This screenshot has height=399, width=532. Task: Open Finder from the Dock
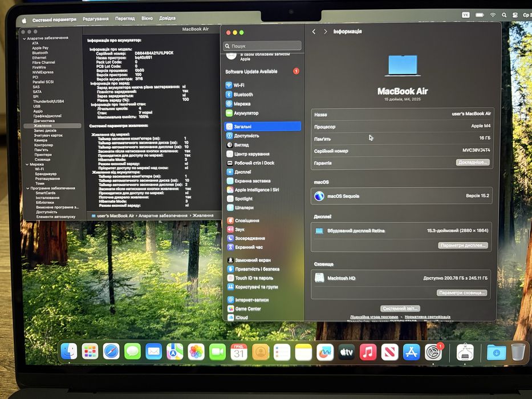pos(69,351)
